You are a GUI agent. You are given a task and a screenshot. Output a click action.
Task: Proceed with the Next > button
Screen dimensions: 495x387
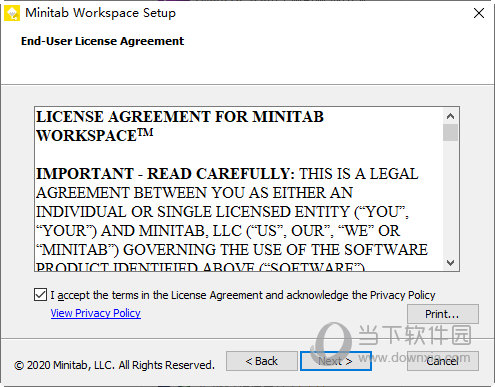click(336, 361)
